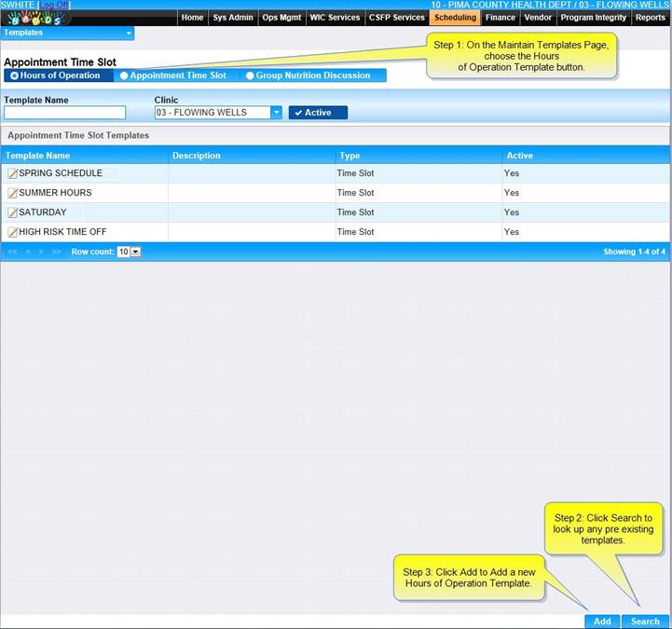
Task: Expand the Templates menu dropdown
Action: tap(128, 33)
